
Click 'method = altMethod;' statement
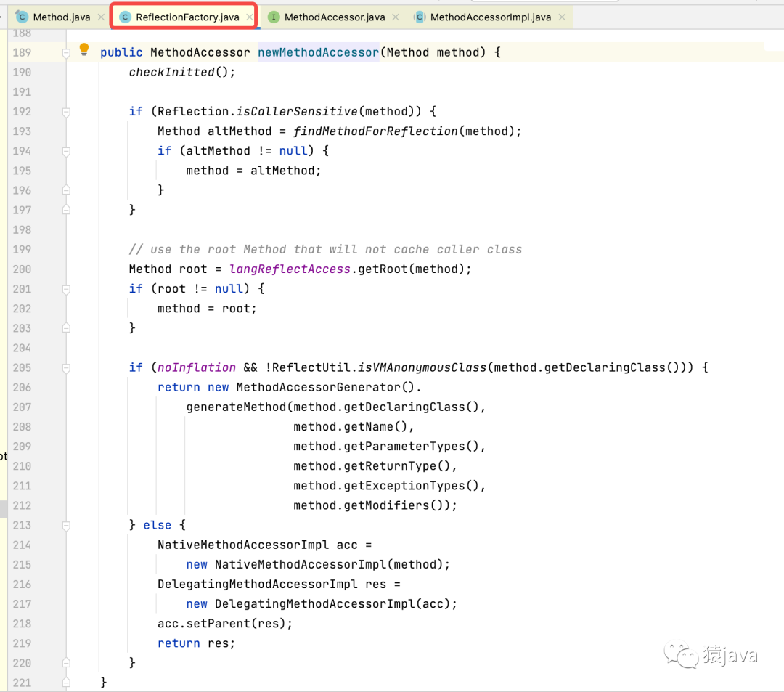click(x=253, y=171)
